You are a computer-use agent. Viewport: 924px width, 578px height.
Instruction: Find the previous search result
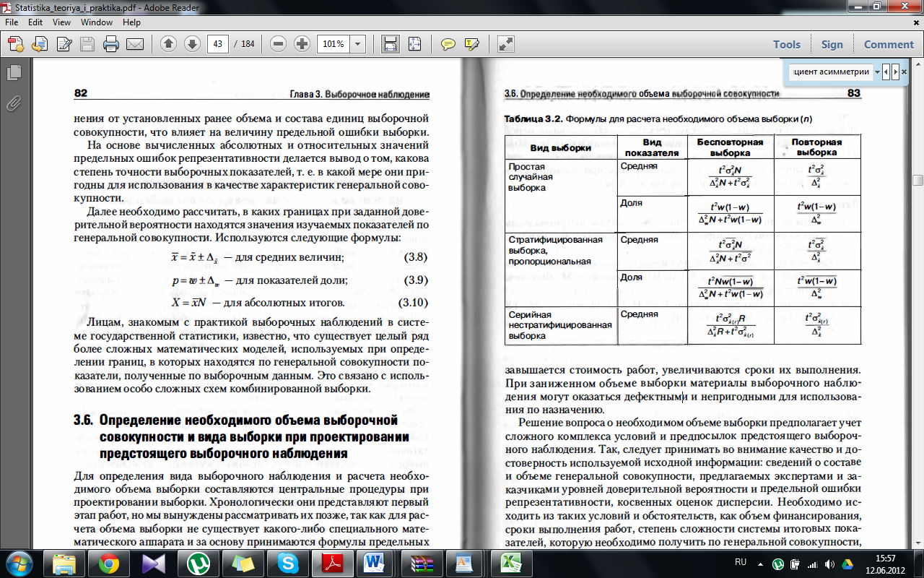pyautogui.click(x=886, y=72)
